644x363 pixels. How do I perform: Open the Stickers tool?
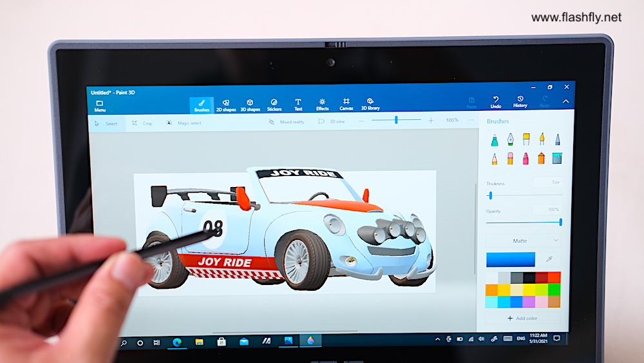[274, 104]
